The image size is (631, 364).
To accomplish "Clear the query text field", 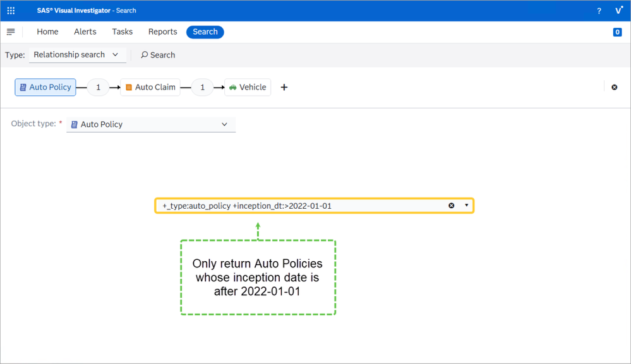I will [452, 206].
